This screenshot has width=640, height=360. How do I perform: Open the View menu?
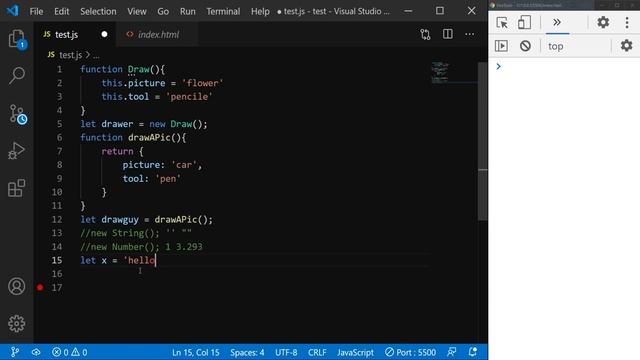point(137,11)
